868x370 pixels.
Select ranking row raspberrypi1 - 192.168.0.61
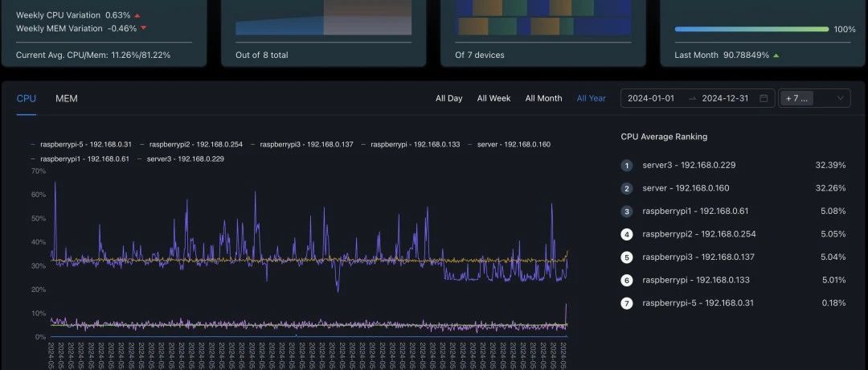coord(734,211)
